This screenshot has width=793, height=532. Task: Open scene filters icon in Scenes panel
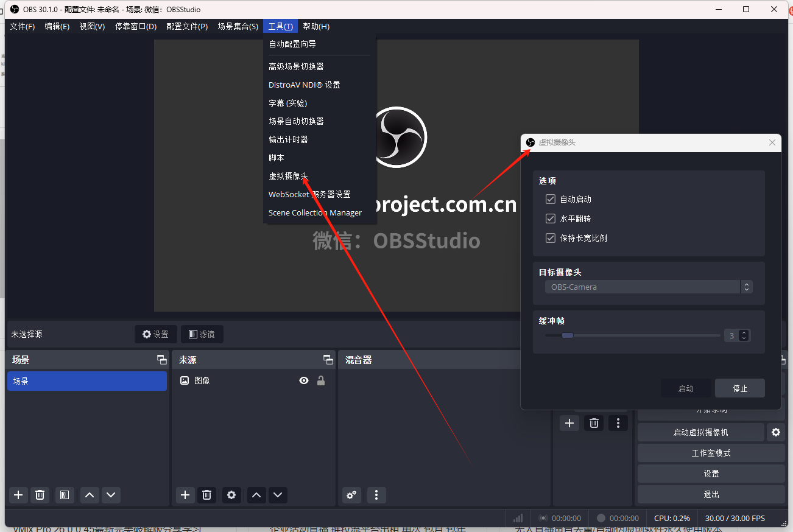[x=65, y=495]
